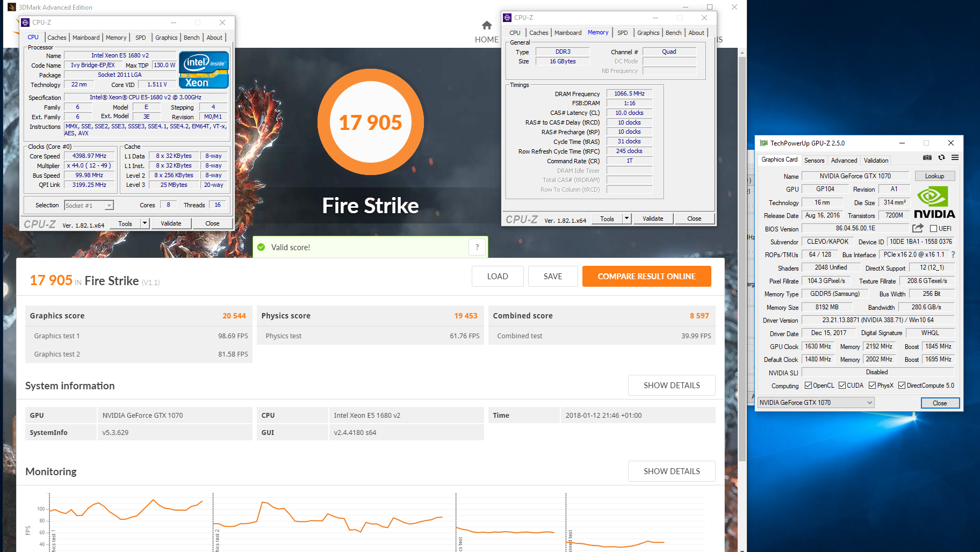The image size is (980, 552).
Task: Toggle the PhysX checkbox
Action: pos(873,386)
